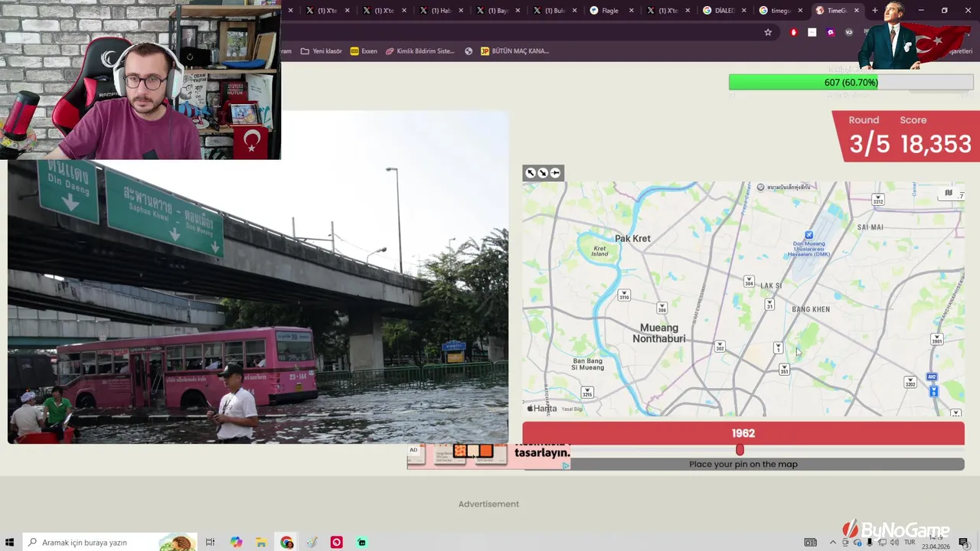The height and width of the screenshot is (551, 980).
Task: Open the BÜTÜN MAÇ KANA... bookmark
Action: [x=514, y=51]
